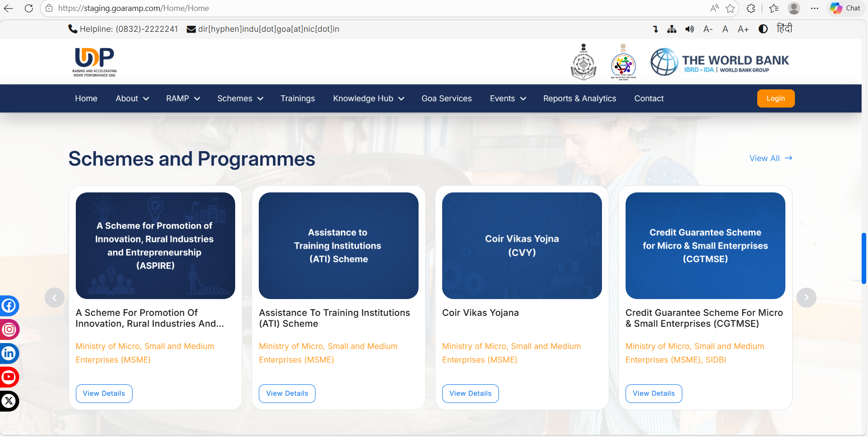Open browser settings three-dots menu
Screen dimensions: 868x437
[x=815, y=8]
